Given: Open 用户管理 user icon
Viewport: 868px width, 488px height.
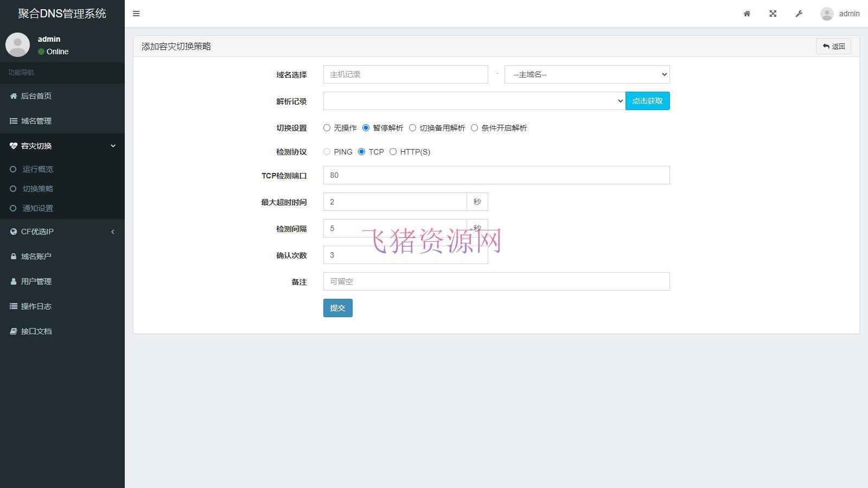Looking at the screenshot, I should coord(14,281).
